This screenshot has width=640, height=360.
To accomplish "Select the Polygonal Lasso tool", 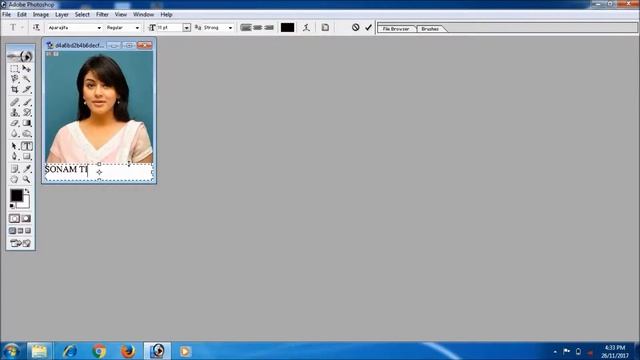I will [x=15, y=78].
